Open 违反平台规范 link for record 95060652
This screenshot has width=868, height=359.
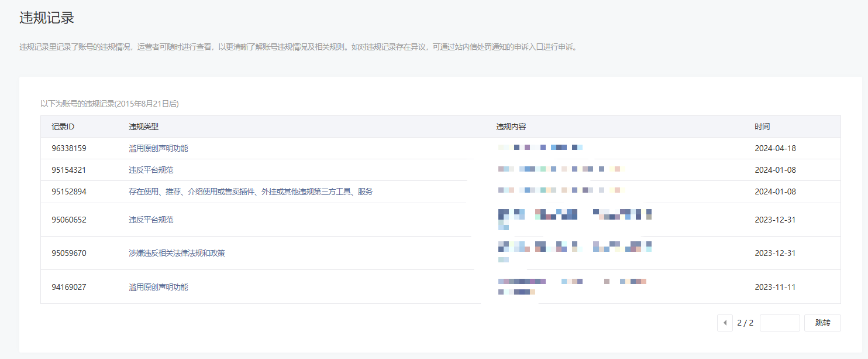coord(151,220)
